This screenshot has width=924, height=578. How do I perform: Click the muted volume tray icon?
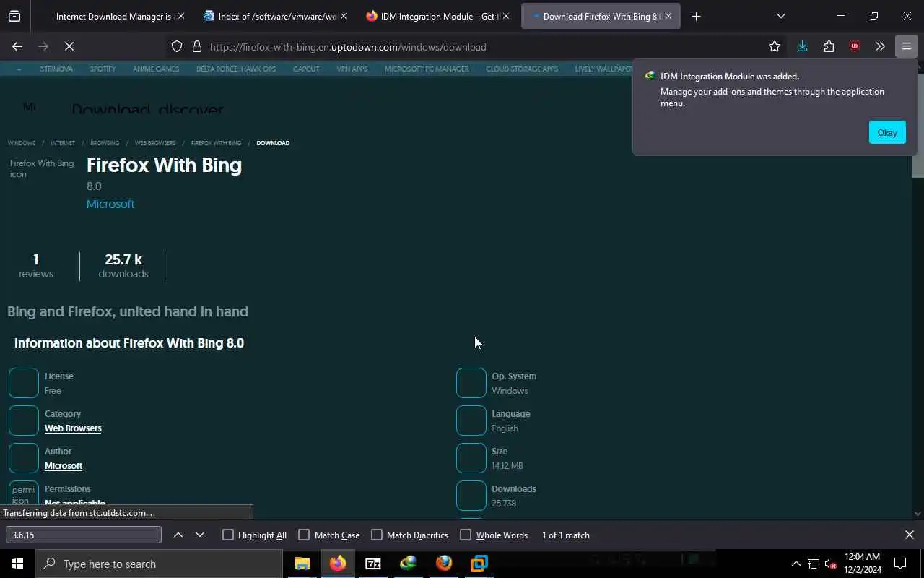830,564
